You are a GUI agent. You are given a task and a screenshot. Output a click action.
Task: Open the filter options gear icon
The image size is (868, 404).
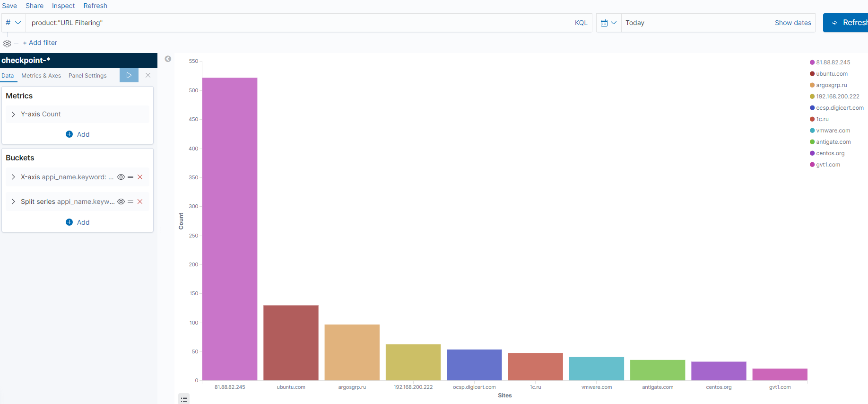(x=7, y=43)
